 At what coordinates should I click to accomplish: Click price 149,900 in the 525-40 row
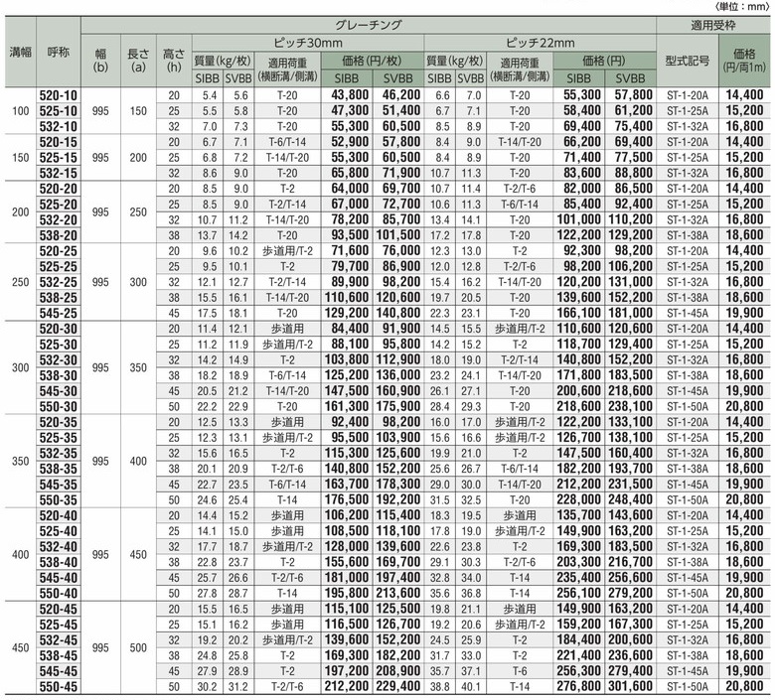point(579,530)
